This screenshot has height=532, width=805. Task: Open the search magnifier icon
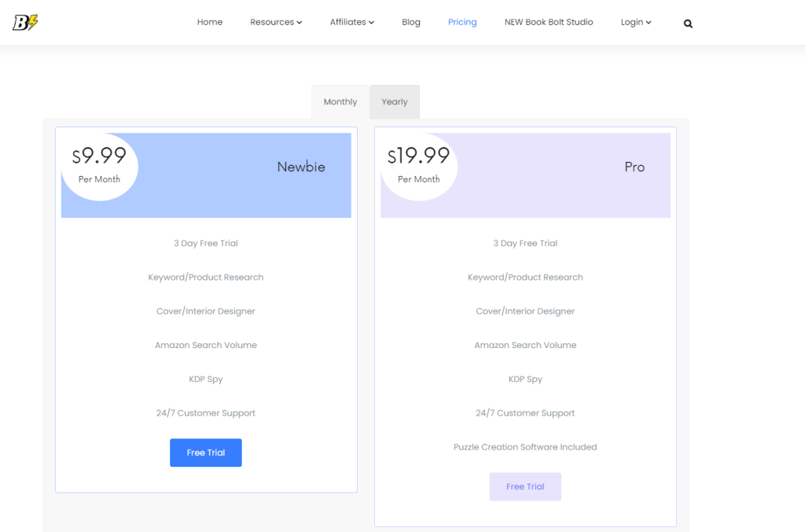click(688, 24)
